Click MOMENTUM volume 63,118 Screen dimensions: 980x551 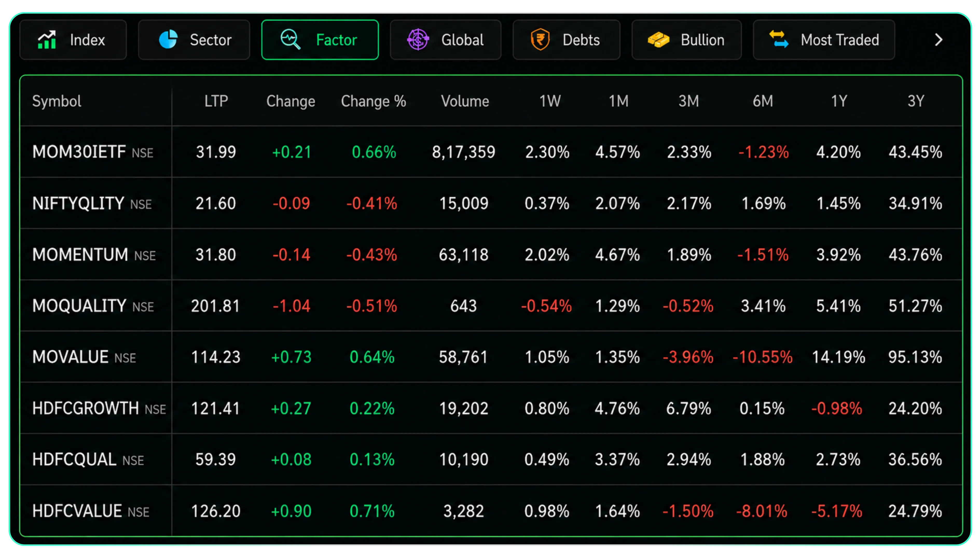pyautogui.click(x=464, y=255)
